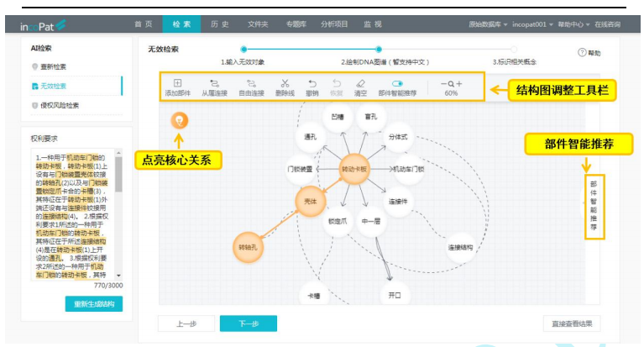Click the 770/3000 character count
This screenshot has width=644, height=347.
tap(108, 286)
